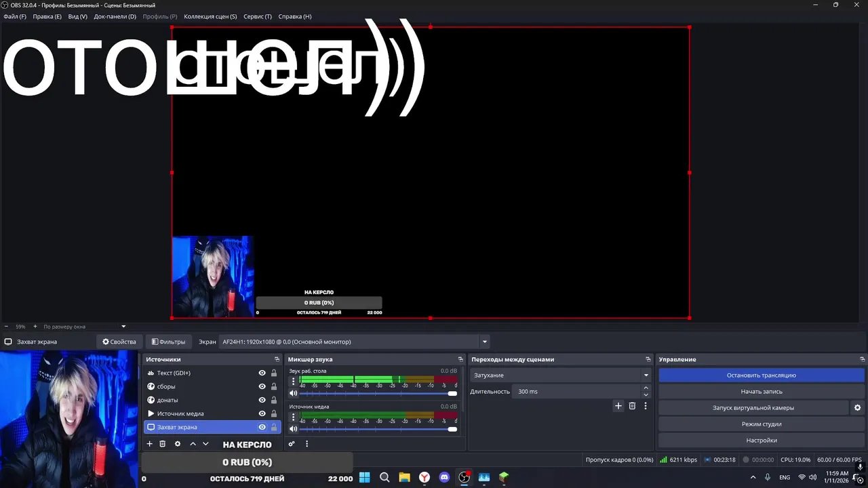Viewport: 868px width, 488px height.
Task: Open Свойства for selected source
Action: [119, 342]
